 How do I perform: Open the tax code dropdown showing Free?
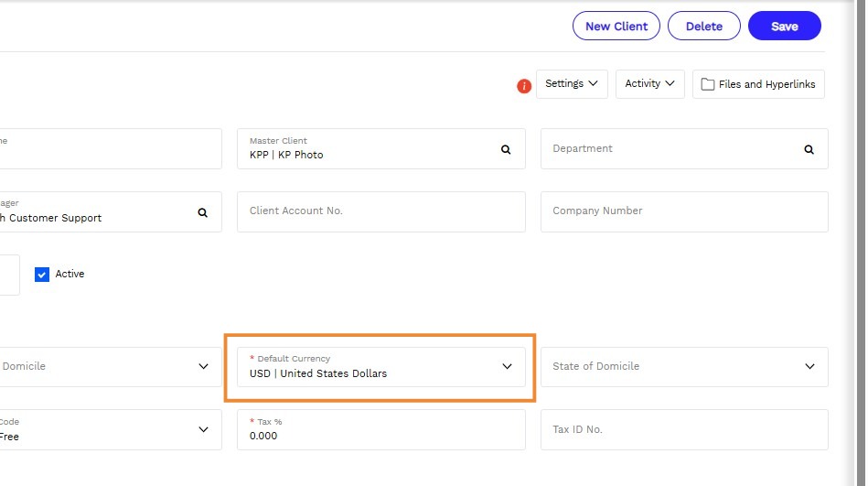pos(111,429)
